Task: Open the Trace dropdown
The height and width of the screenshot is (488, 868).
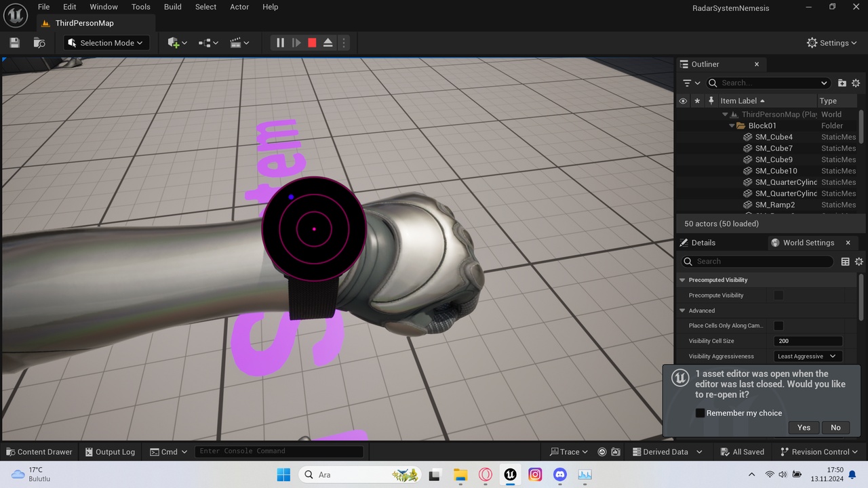Action: click(x=569, y=451)
